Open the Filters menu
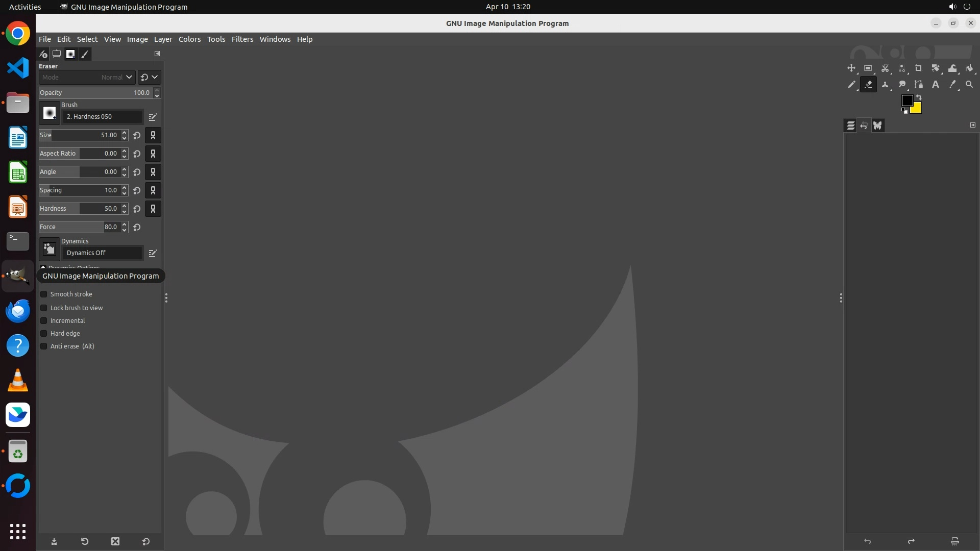 coord(242,39)
